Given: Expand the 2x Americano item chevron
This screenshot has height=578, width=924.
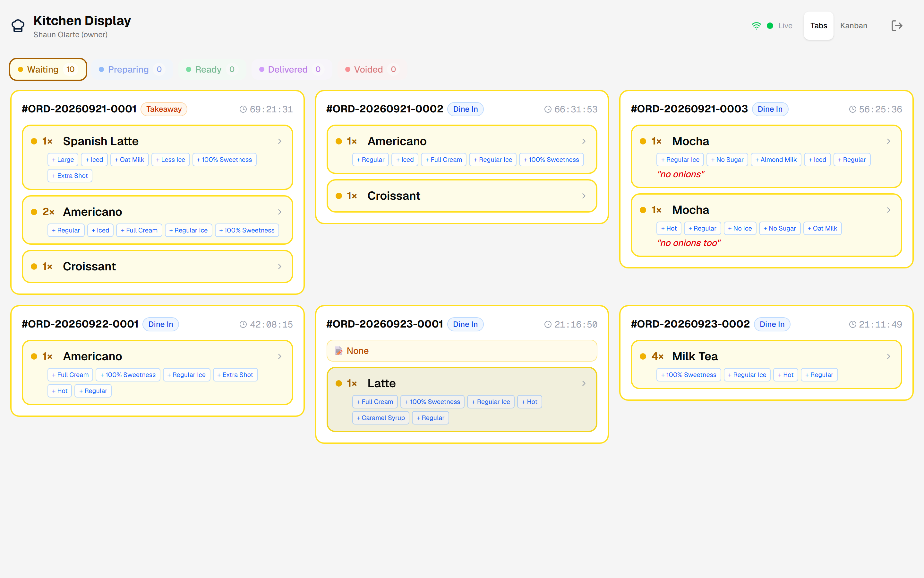Looking at the screenshot, I should 279,212.
